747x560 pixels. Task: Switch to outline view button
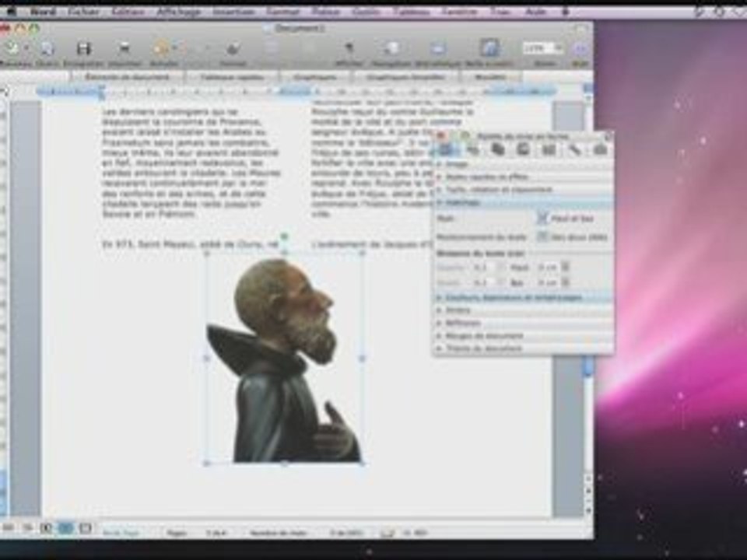[x=28, y=527]
